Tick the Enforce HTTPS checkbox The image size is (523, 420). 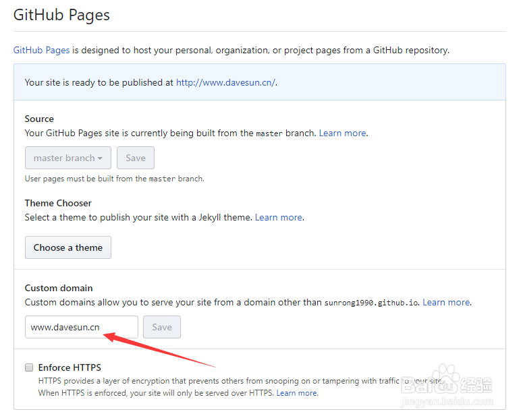click(29, 367)
